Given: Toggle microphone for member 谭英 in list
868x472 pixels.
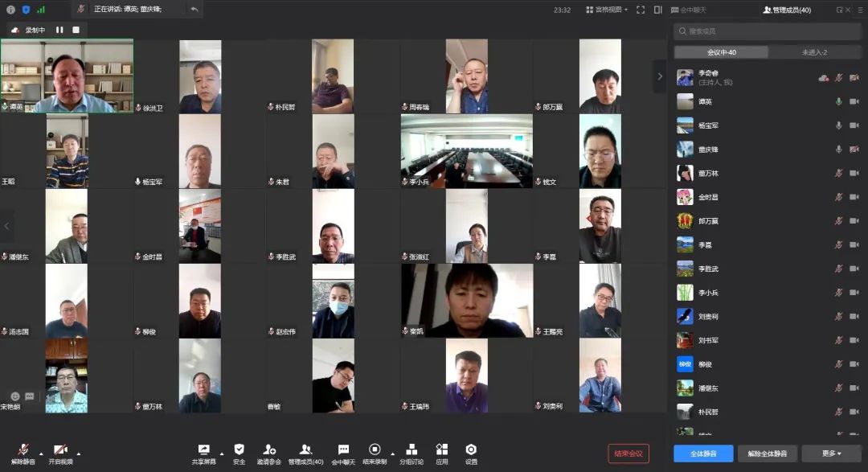Looking at the screenshot, I should [x=838, y=101].
